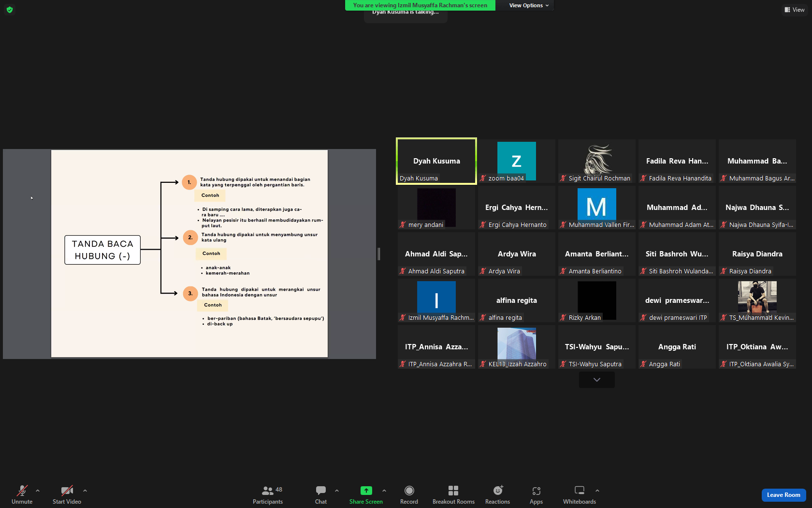Select TSI-Wahyu Saputra's tile
This screenshot has width=812, height=508.
click(x=597, y=347)
